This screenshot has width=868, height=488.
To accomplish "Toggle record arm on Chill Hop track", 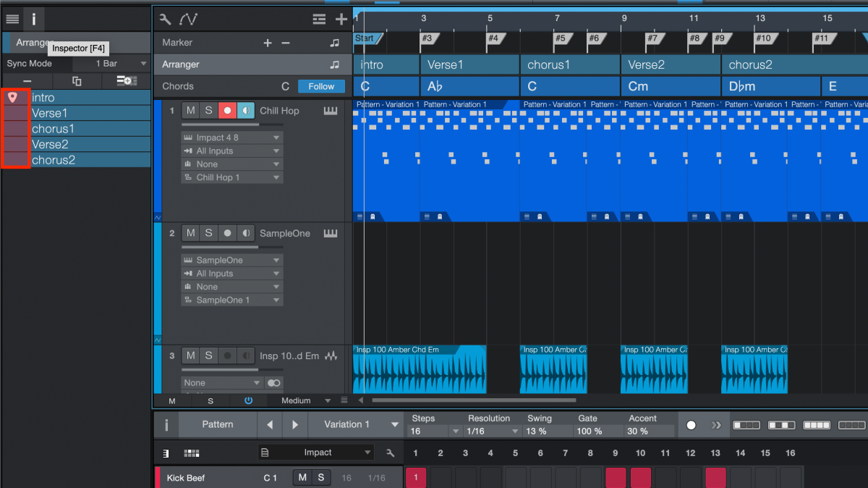I will point(227,111).
